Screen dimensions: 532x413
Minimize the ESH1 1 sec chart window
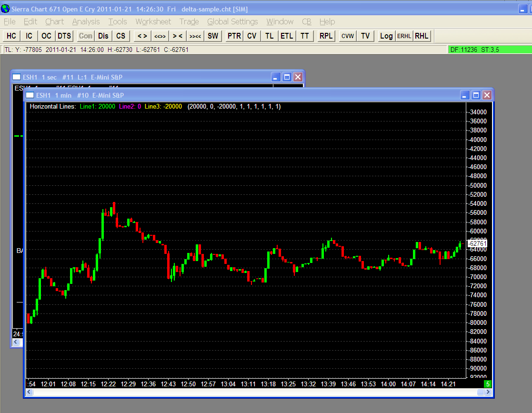coord(276,77)
